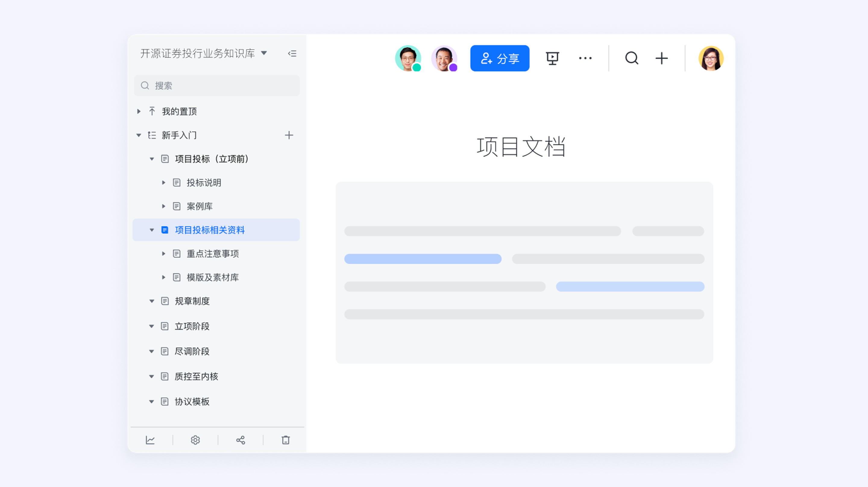The image size is (868, 487).
Task: Click the 模版及素材库 document icon
Action: (x=177, y=277)
